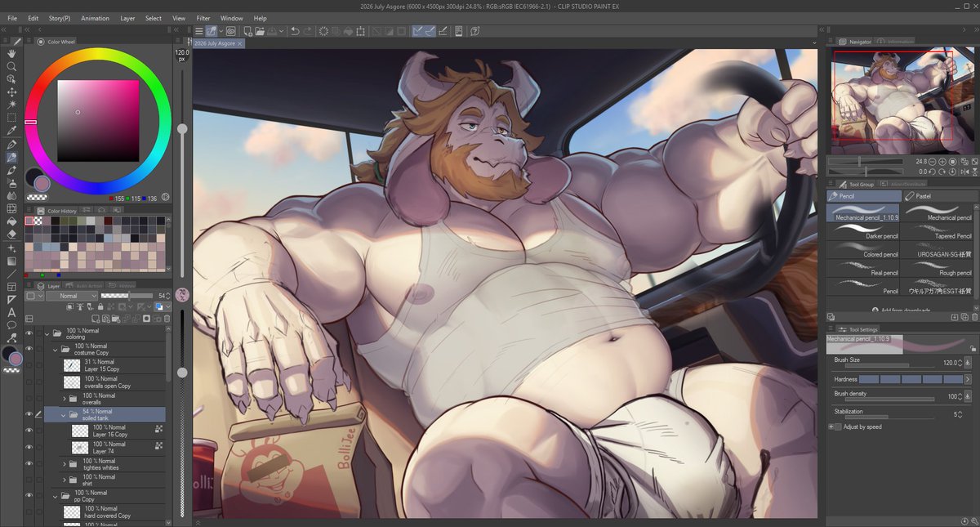Collapse the coloring folder
The width and height of the screenshot is (980, 527).
coord(47,333)
